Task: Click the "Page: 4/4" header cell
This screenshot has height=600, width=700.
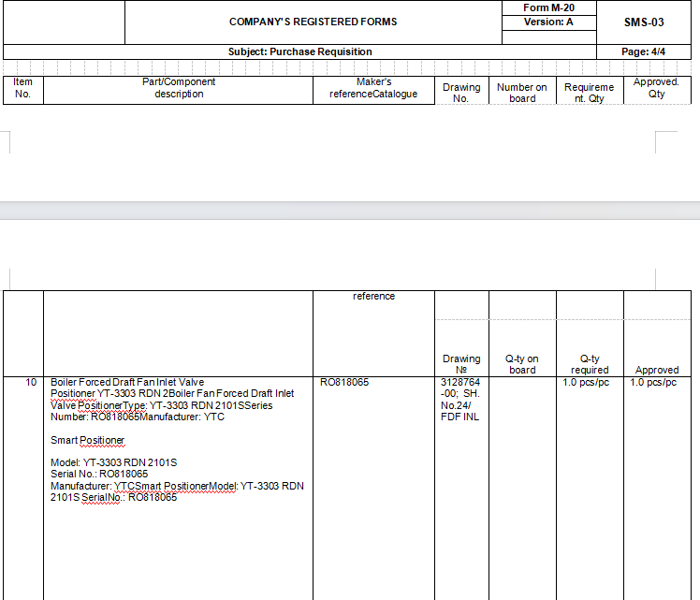Action: (x=644, y=51)
